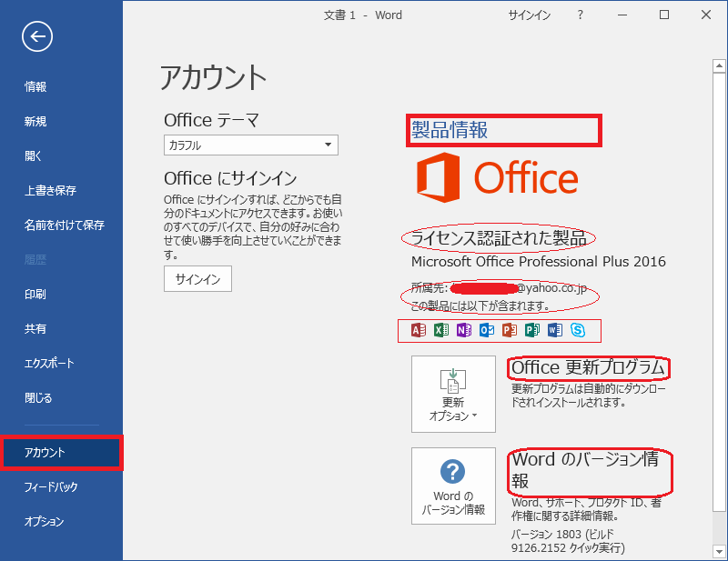
Task: Click the OneNote app icon
Action: (464, 330)
